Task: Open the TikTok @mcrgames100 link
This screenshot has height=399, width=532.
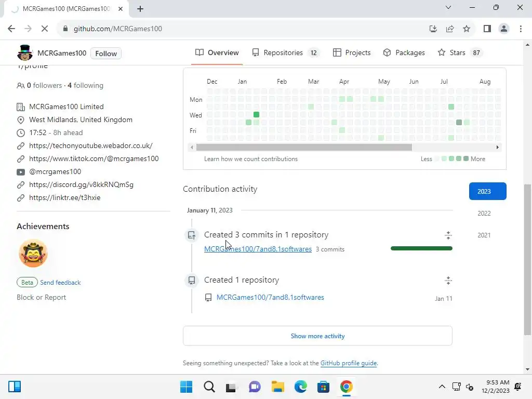Action: [x=94, y=158]
